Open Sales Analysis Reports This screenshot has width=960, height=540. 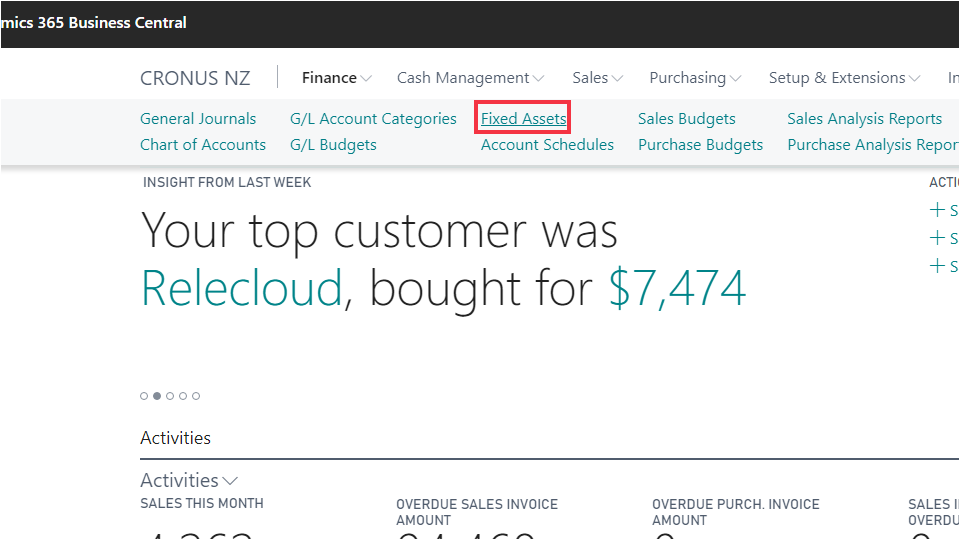pos(864,118)
